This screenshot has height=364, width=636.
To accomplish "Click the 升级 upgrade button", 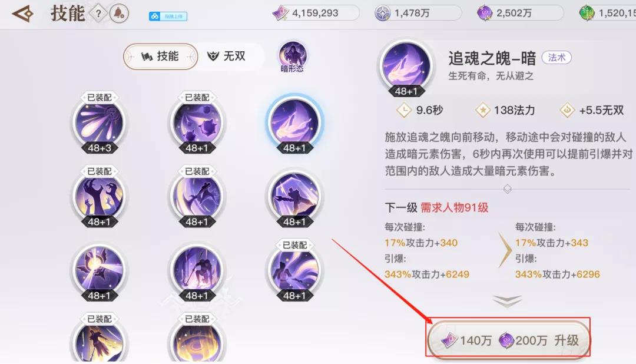I will [508, 340].
